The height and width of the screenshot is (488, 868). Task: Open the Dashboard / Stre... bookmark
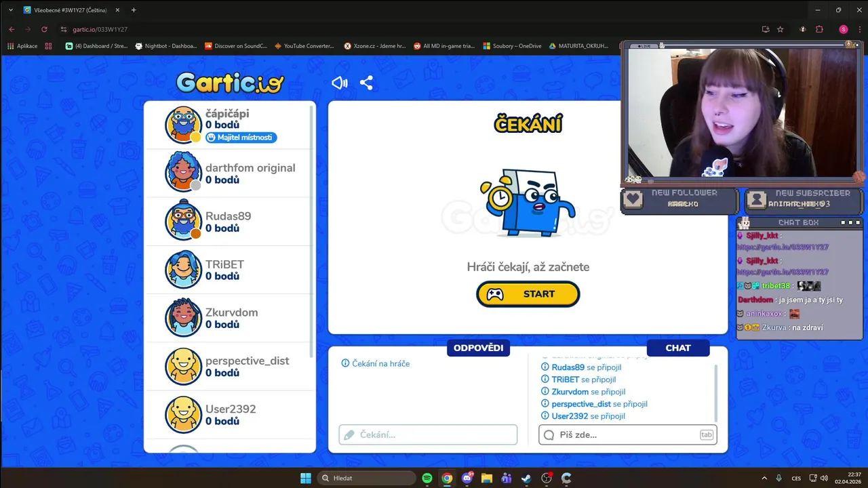96,46
